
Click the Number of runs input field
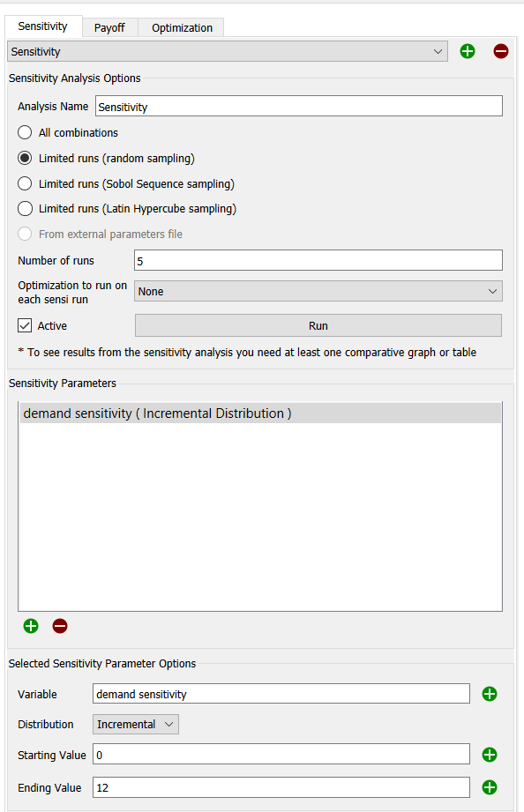click(x=318, y=260)
